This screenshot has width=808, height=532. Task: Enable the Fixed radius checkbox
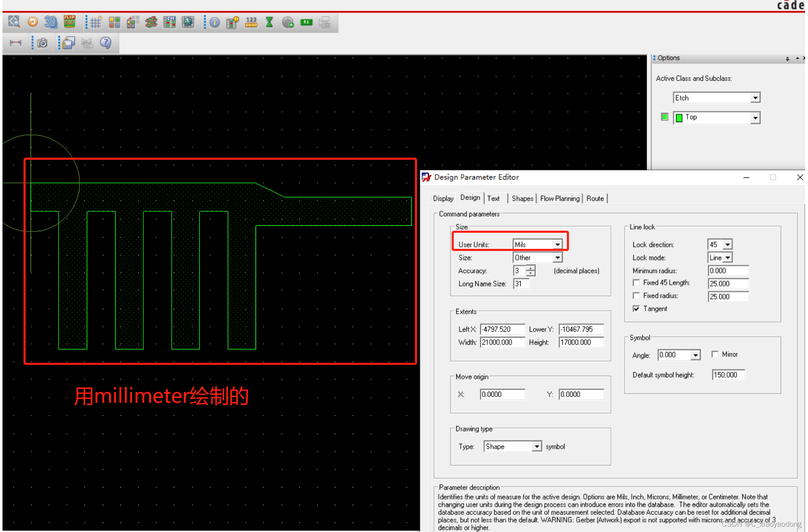pos(636,296)
